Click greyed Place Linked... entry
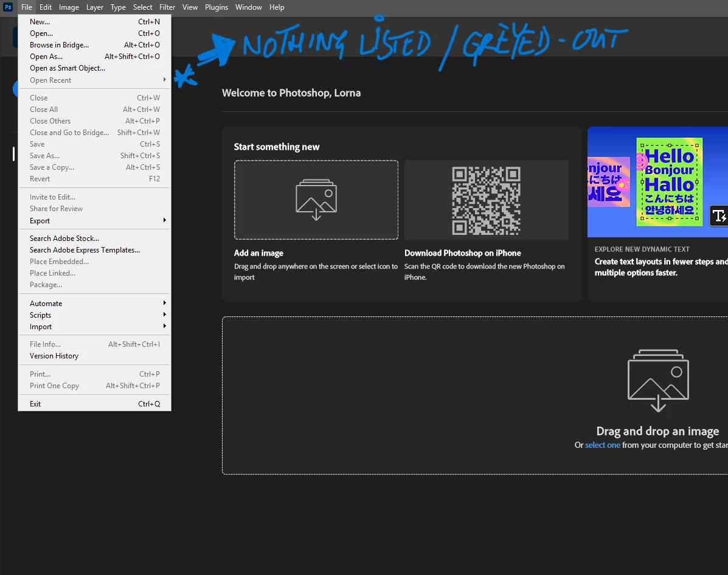Viewport: 728px width, 575px height. pos(95,273)
